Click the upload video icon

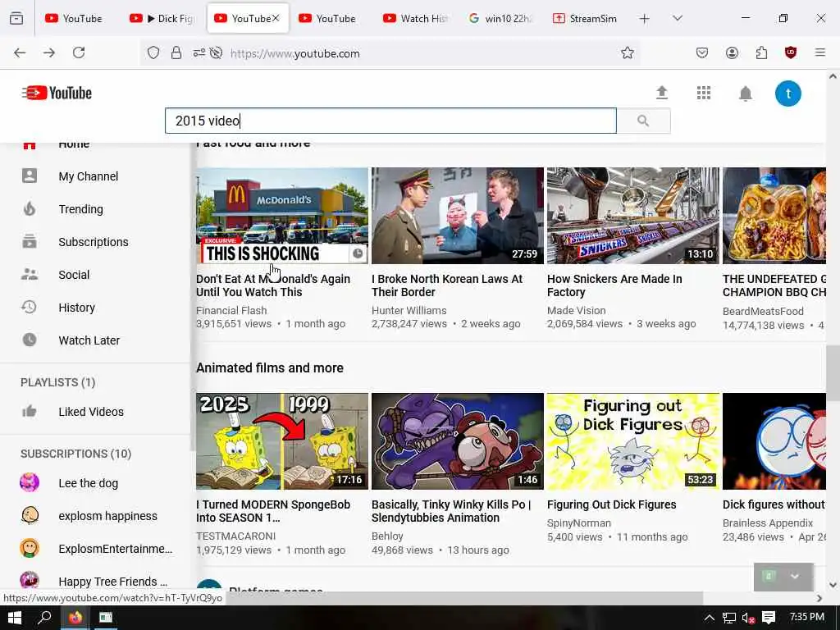pos(662,94)
